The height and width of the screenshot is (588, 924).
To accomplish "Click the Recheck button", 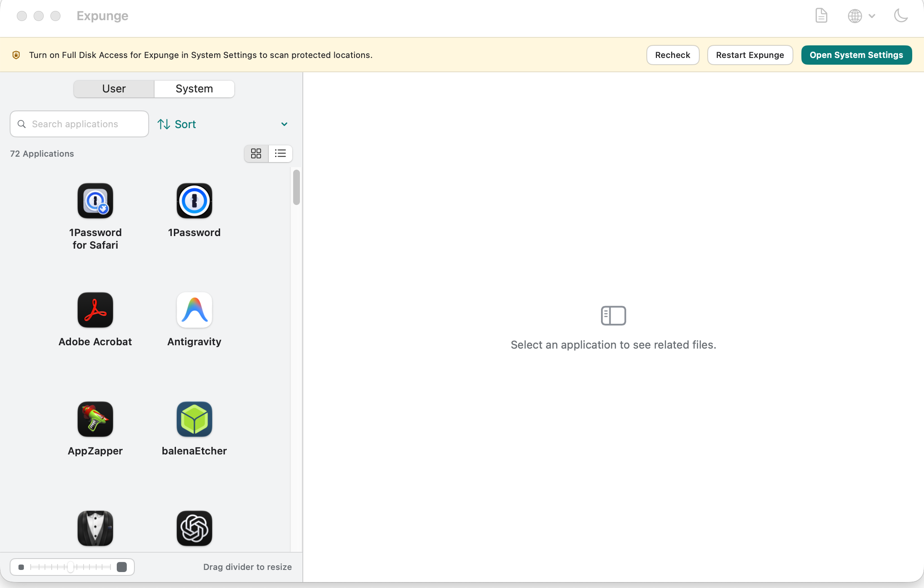I will 672,55.
